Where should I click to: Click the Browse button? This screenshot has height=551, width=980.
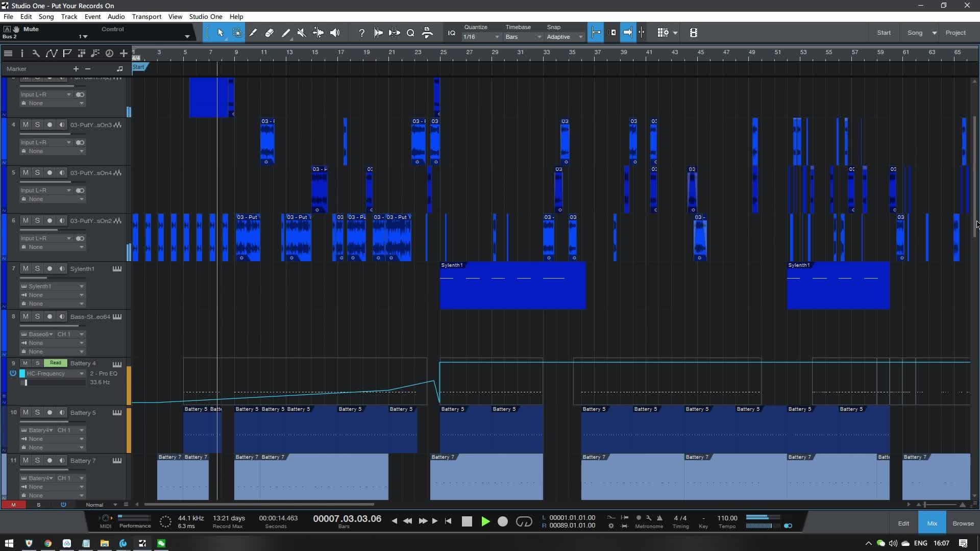click(963, 523)
